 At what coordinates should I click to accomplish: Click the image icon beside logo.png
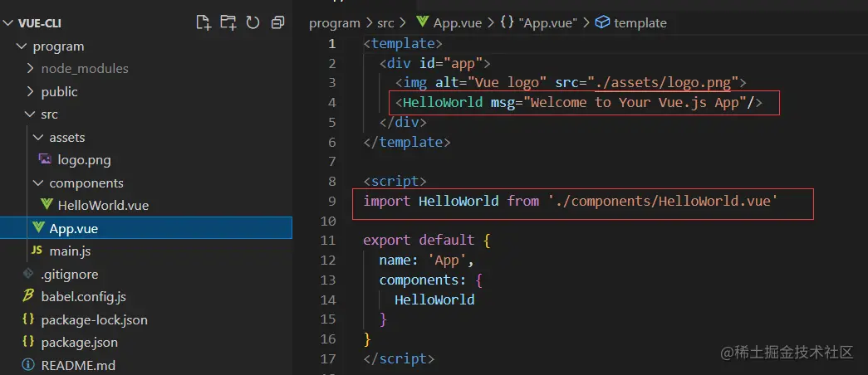click(x=45, y=159)
